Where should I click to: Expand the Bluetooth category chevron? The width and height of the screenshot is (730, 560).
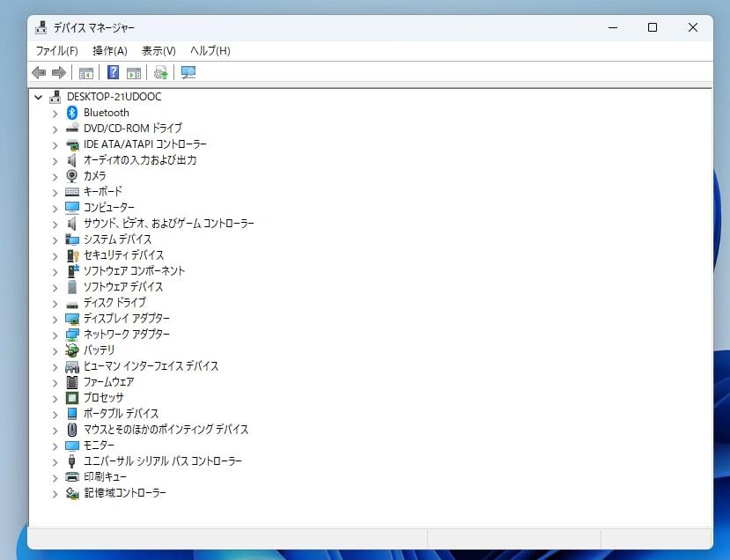[55, 113]
